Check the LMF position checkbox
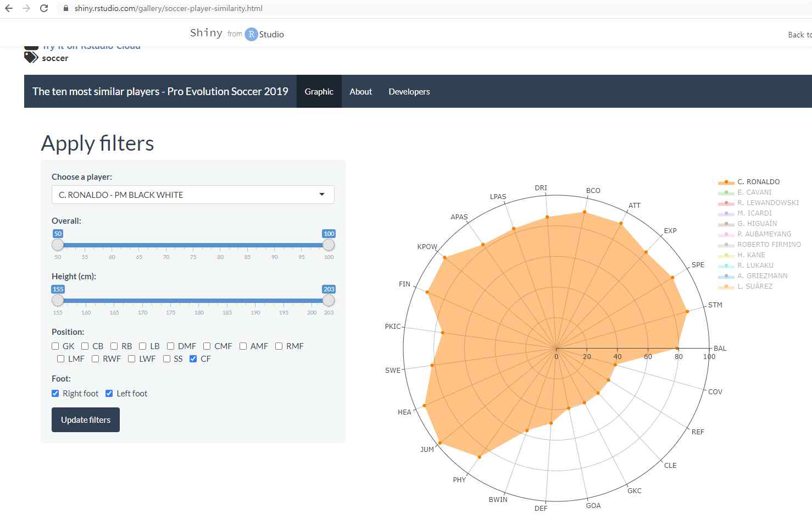 60,358
